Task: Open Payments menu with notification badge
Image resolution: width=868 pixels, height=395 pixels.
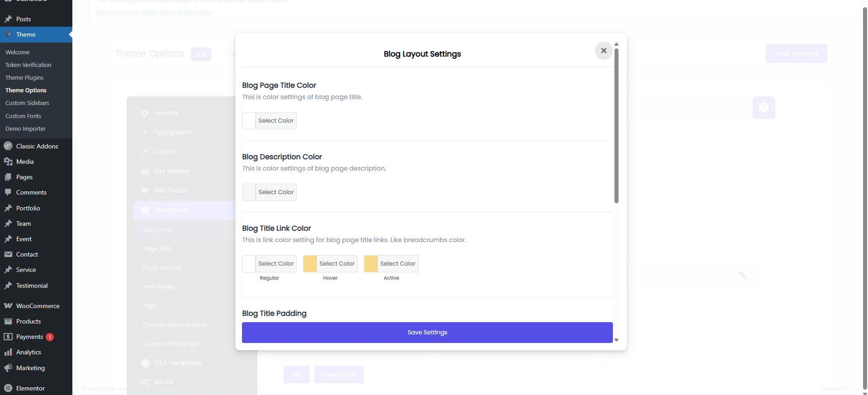Action: tap(30, 337)
